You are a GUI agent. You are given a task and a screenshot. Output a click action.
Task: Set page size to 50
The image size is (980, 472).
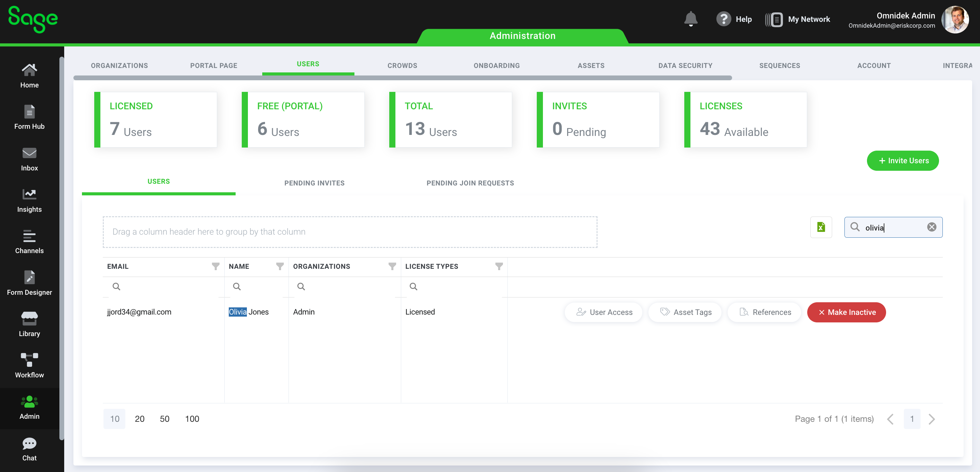pyautogui.click(x=164, y=419)
